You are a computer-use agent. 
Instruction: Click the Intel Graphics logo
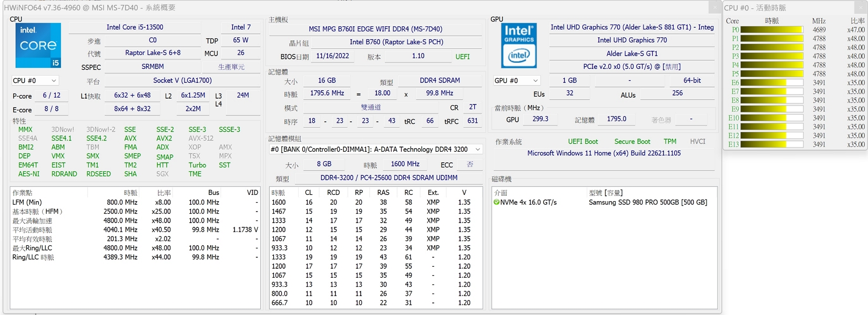pyautogui.click(x=519, y=46)
